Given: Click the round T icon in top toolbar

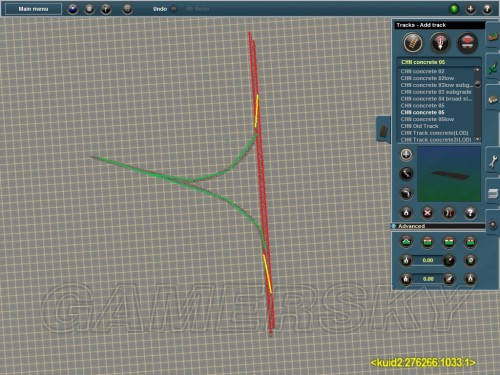Looking at the screenshot, I should tap(106, 9).
